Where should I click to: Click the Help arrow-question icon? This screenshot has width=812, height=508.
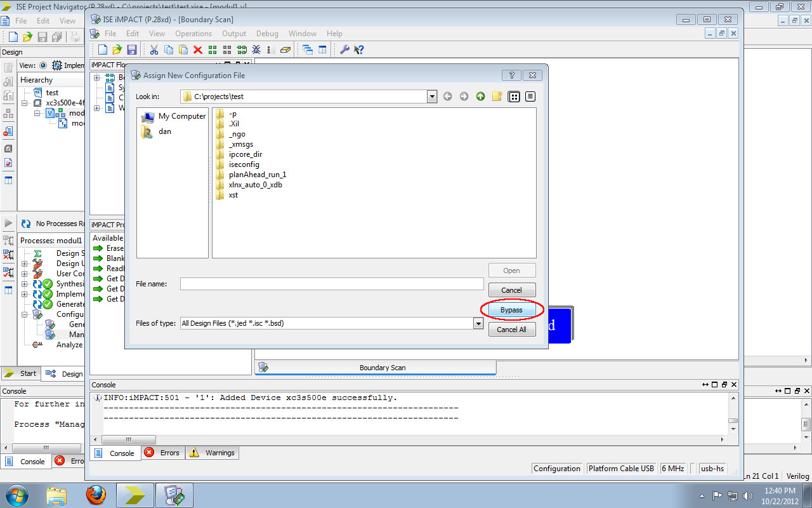(359, 50)
